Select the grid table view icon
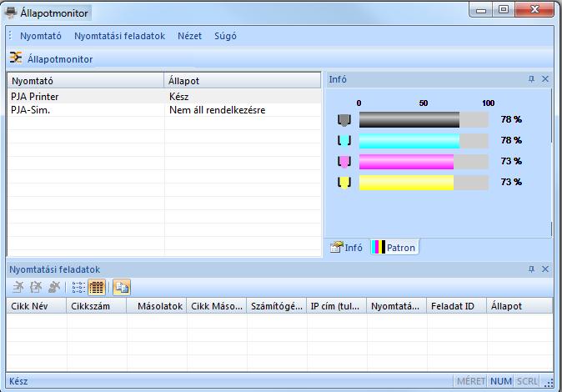 point(97,287)
